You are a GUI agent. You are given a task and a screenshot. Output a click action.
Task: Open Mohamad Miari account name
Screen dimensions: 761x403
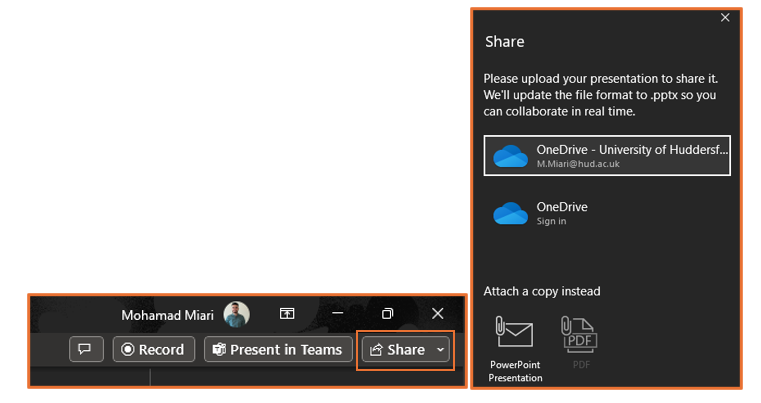167,315
